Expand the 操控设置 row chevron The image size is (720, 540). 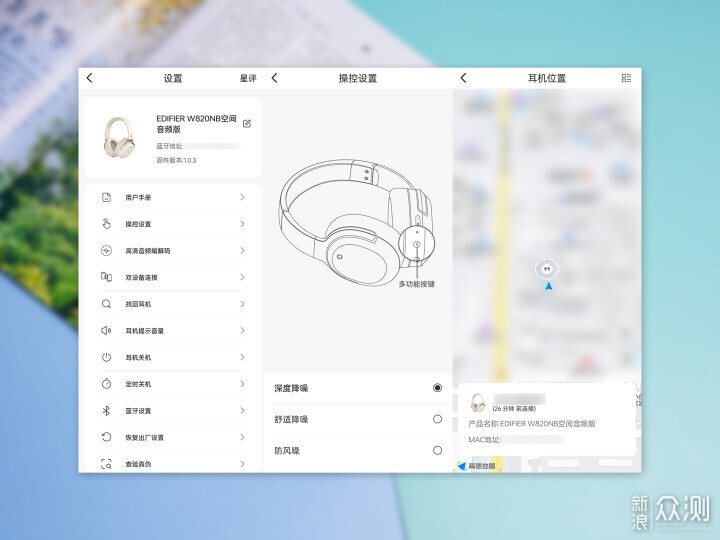click(242, 224)
